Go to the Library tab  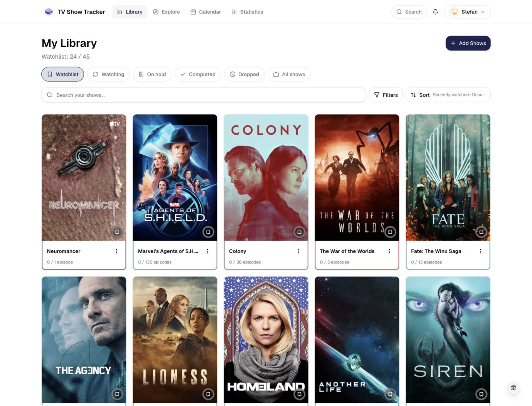click(x=130, y=12)
